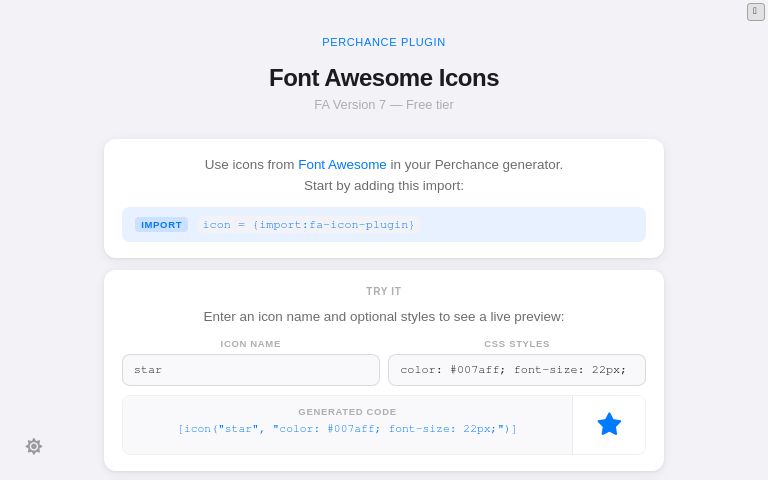The height and width of the screenshot is (480, 768).
Task: Click the ICON NAME field label
Action: point(250,344)
